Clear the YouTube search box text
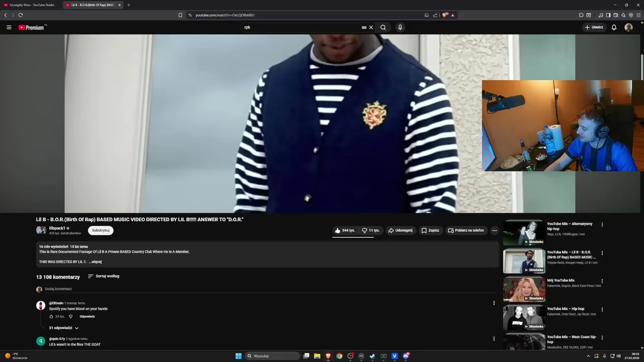The image size is (644, 362). [x=371, y=28]
